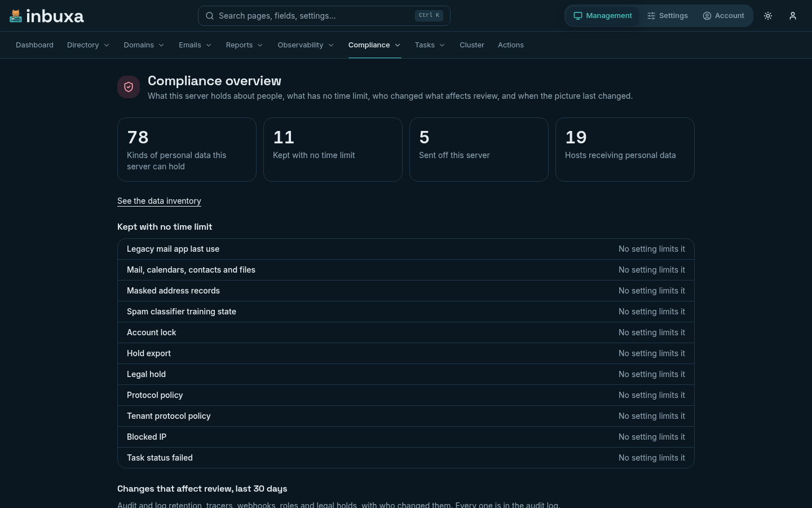Click the Tenant protocol policy row
This screenshot has height=508, width=812.
click(406, 416)
